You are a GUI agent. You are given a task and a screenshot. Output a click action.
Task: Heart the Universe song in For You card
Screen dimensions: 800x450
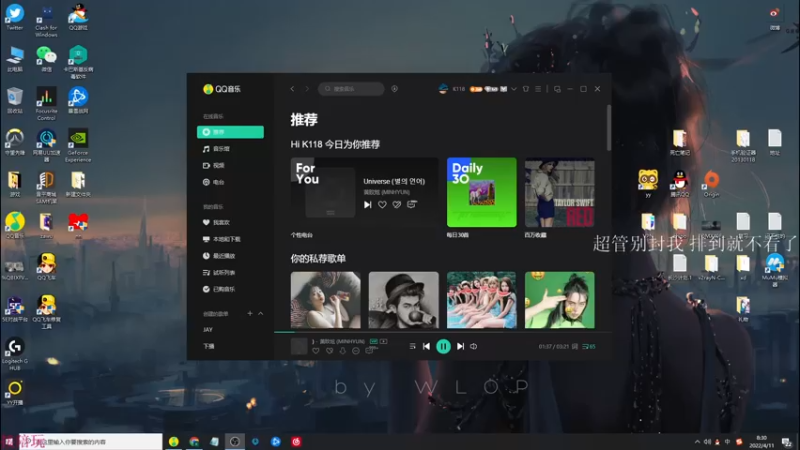[x=382, y=205]
